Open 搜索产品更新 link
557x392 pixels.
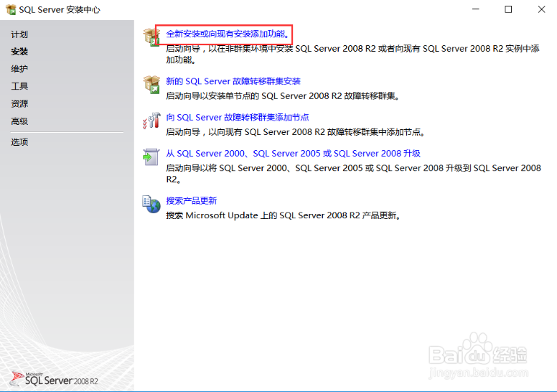click(191, 201)
